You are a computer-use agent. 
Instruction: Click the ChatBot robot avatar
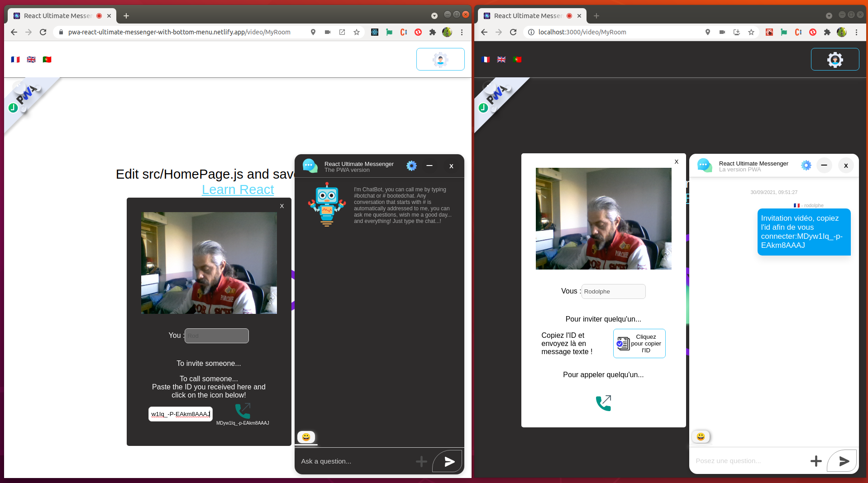pos(327,204)
